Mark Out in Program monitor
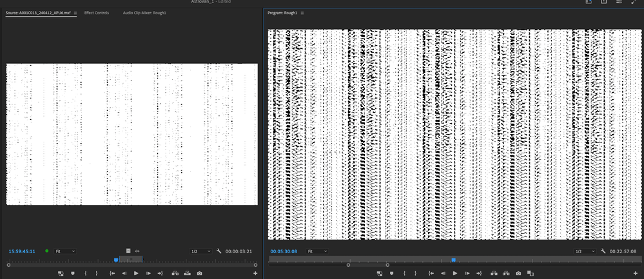 click(415, 273)
